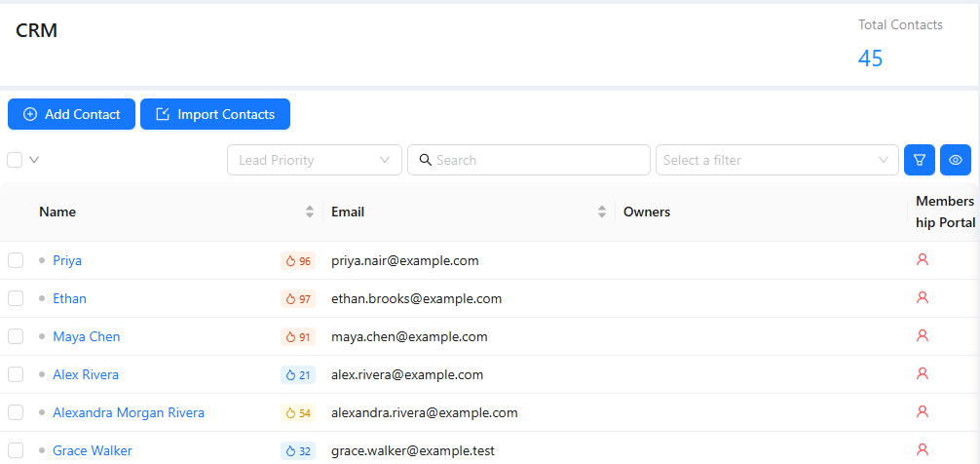Click the Add Contact button
The image size is (980, 464).
(71, 114)
